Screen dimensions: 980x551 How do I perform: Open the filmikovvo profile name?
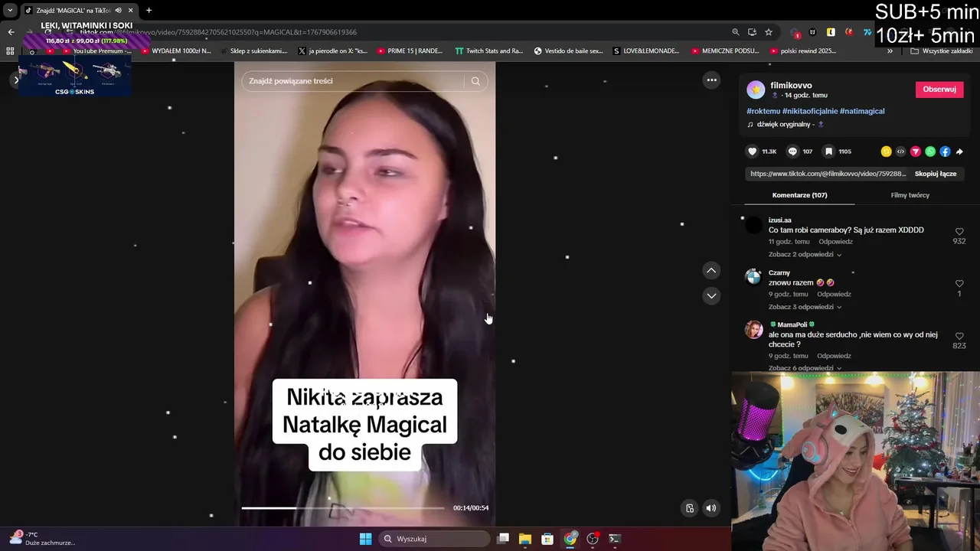point(791,86)
